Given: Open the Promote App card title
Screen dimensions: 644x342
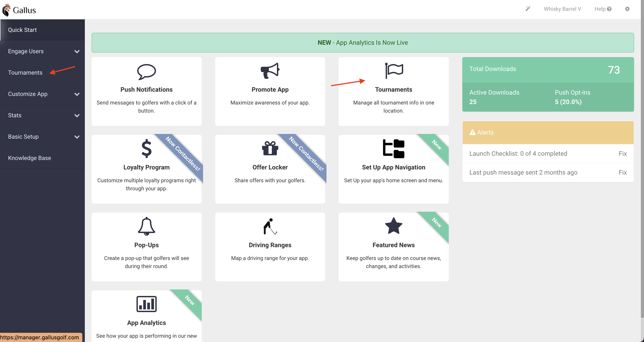Looking at the screenshot, I should [270, 90].
